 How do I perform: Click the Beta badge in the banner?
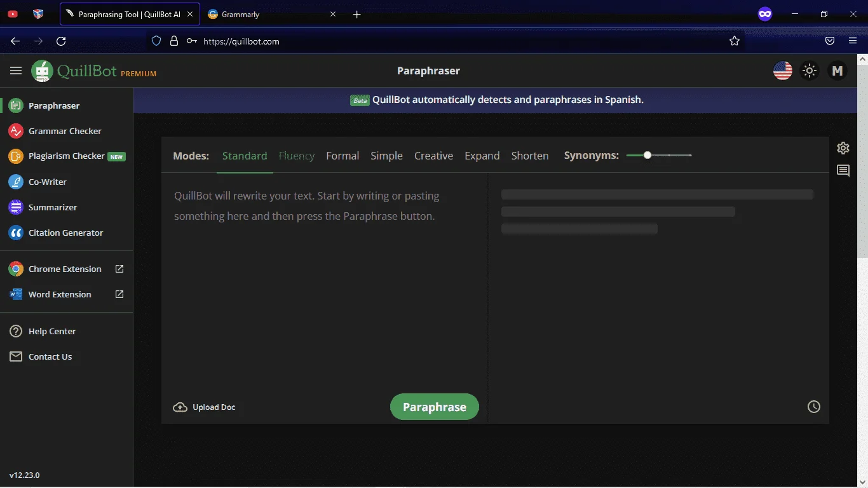[x=360, y=100]
